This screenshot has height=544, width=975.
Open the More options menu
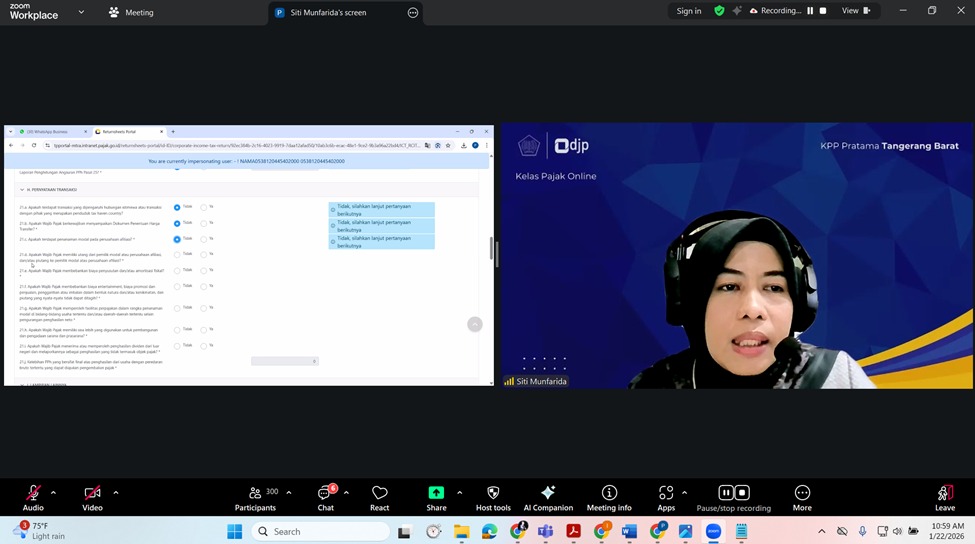802,493
